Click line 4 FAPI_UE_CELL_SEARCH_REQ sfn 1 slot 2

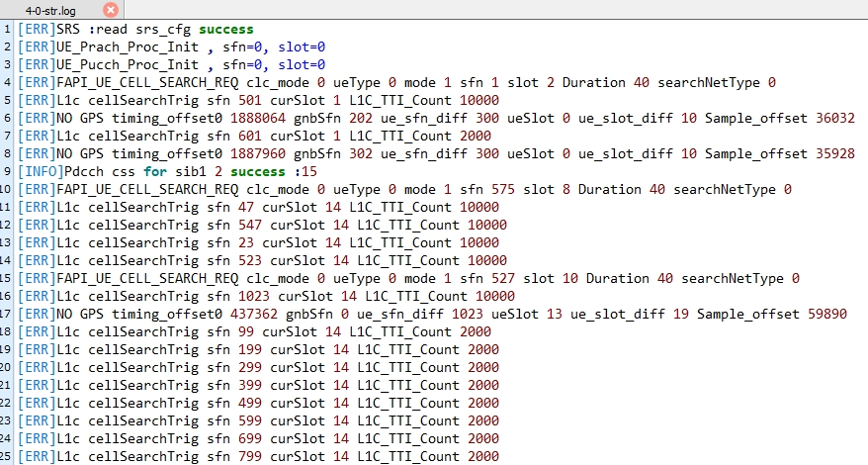pos(396,82)
